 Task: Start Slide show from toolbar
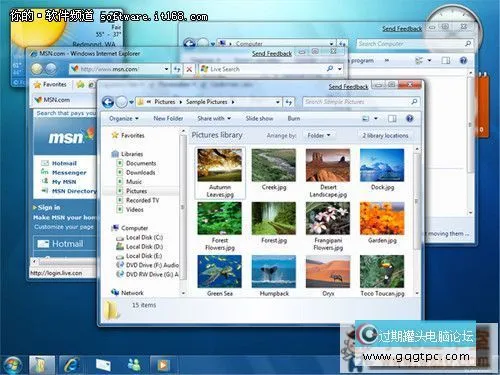pos(259,118)
